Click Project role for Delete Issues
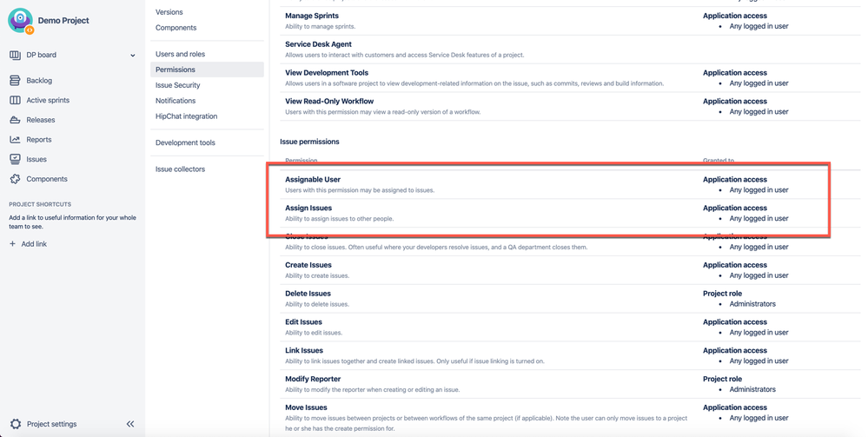 (x=722, y=294)
